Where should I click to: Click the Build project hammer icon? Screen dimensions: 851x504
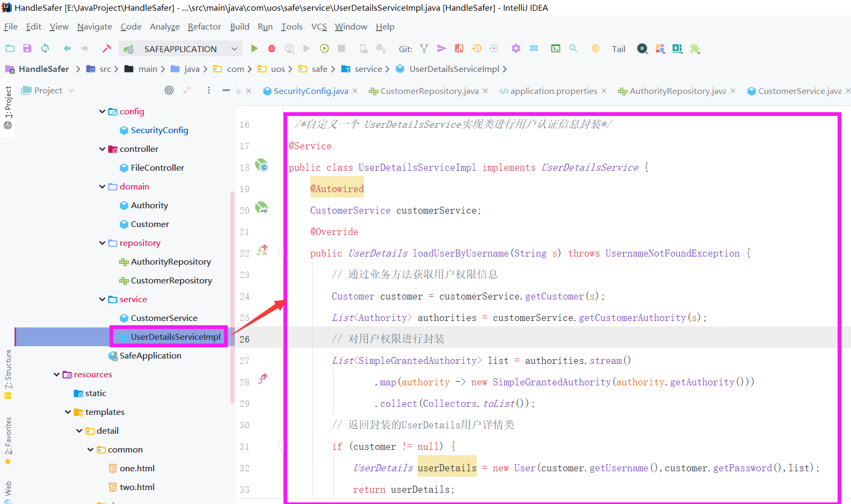[x=107, y=49]
